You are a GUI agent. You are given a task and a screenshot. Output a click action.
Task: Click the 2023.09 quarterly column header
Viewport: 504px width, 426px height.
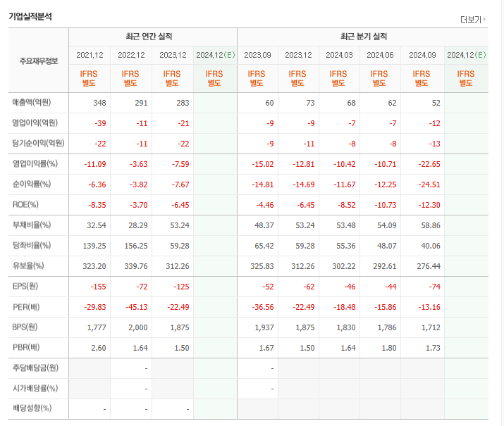[x=257, y=55]
